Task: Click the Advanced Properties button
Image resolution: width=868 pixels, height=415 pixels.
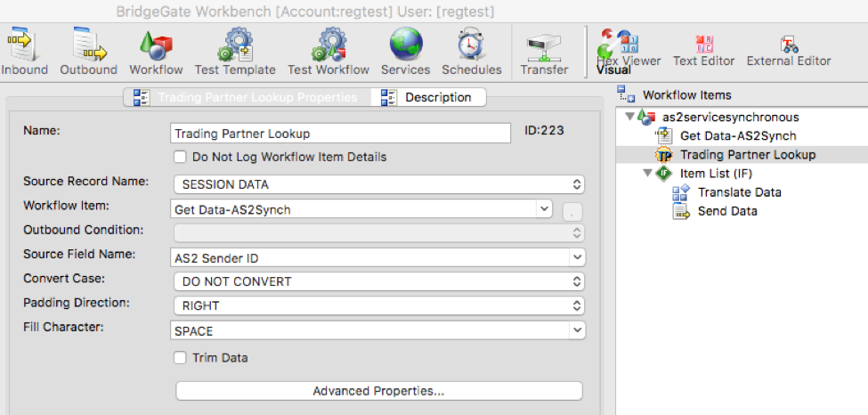Action: tap(379, 391)
